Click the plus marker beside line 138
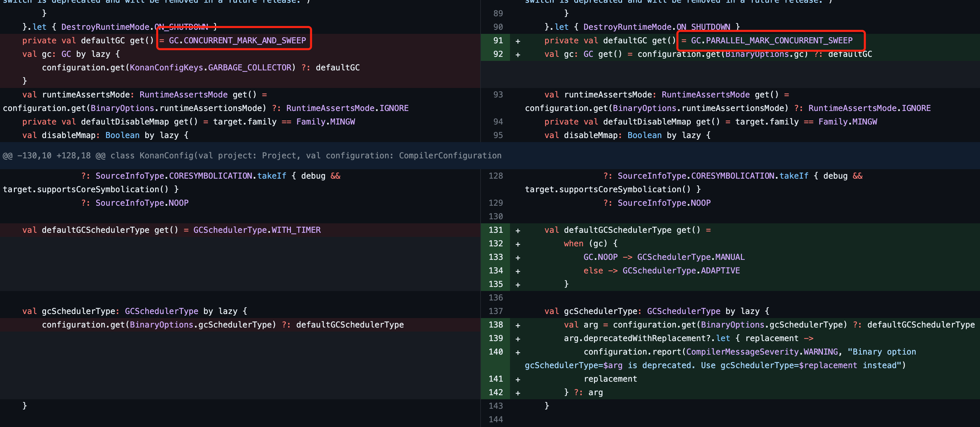 (518, 325)
